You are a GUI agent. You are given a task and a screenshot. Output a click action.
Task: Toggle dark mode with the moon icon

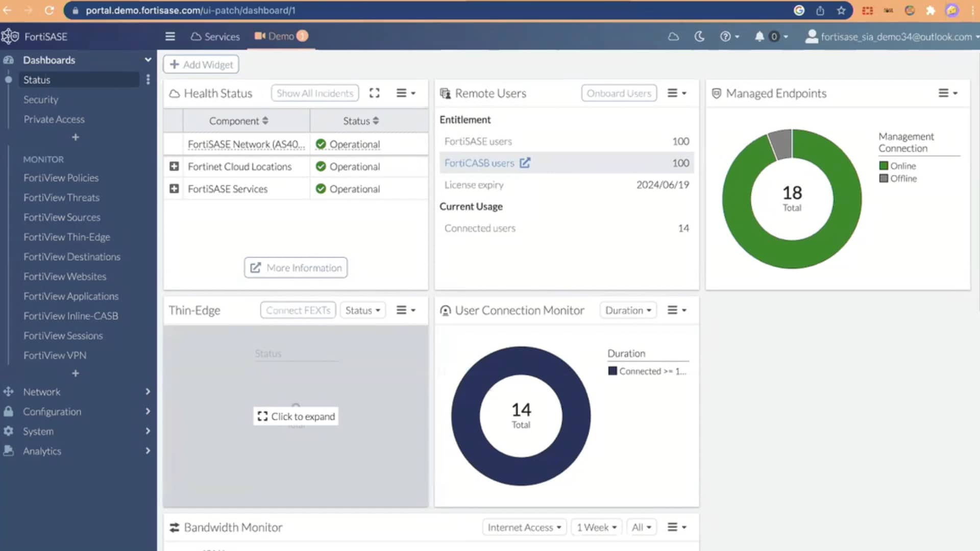pos(700,36)
